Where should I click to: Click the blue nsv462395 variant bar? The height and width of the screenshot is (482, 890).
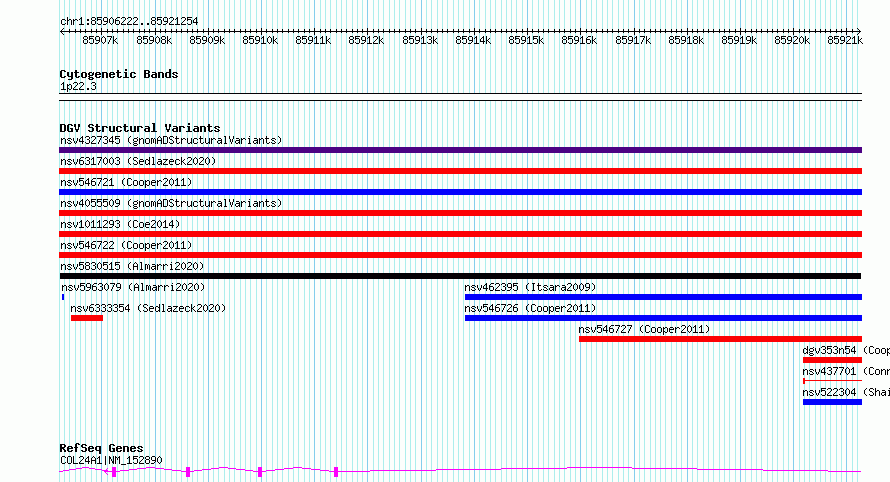point(664,297)
